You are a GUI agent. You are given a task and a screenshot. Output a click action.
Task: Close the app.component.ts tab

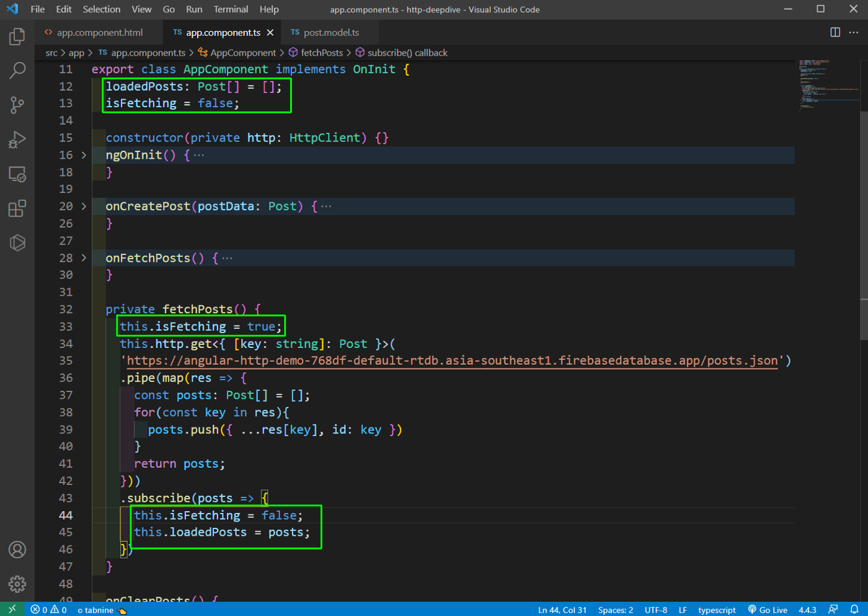pyautogui.click(x=270, y=32)
